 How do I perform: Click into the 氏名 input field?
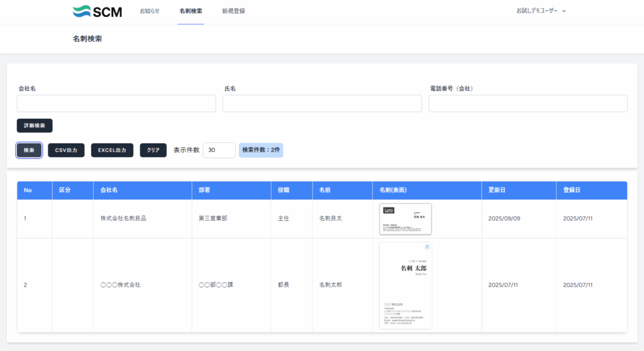coord(322,104)
